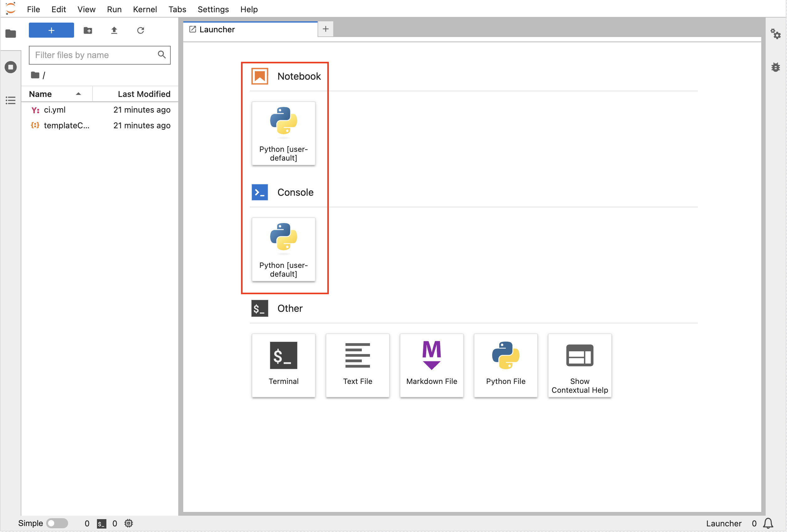Click the kernel count chip icon in status bar

[x=128, y=524]
